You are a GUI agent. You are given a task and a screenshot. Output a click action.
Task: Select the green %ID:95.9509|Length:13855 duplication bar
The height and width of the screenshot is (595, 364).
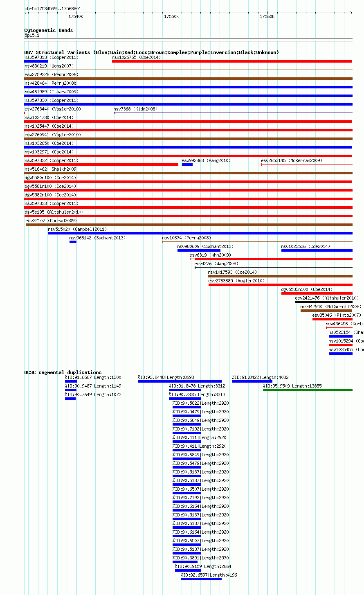308,390
